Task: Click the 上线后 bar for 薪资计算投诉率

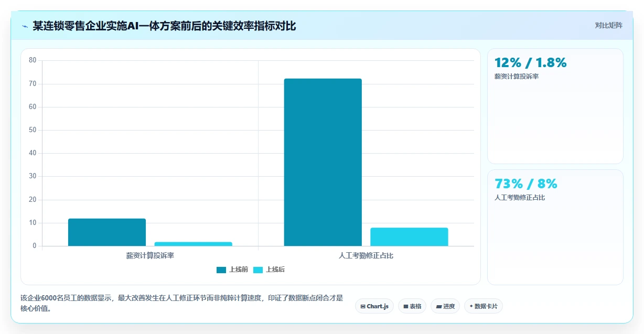Action: pos(193,244)
